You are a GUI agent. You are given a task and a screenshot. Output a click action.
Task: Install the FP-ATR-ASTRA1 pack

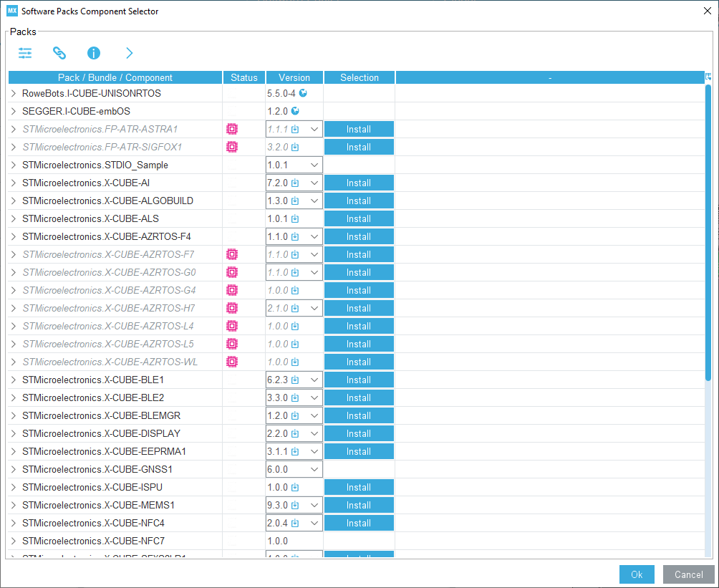359,130
